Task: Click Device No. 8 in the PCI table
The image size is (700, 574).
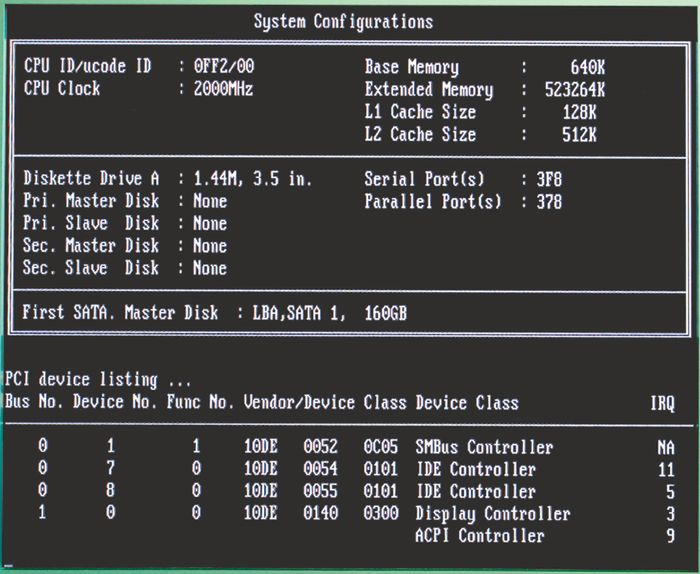Action: click(x=111, y=491)
